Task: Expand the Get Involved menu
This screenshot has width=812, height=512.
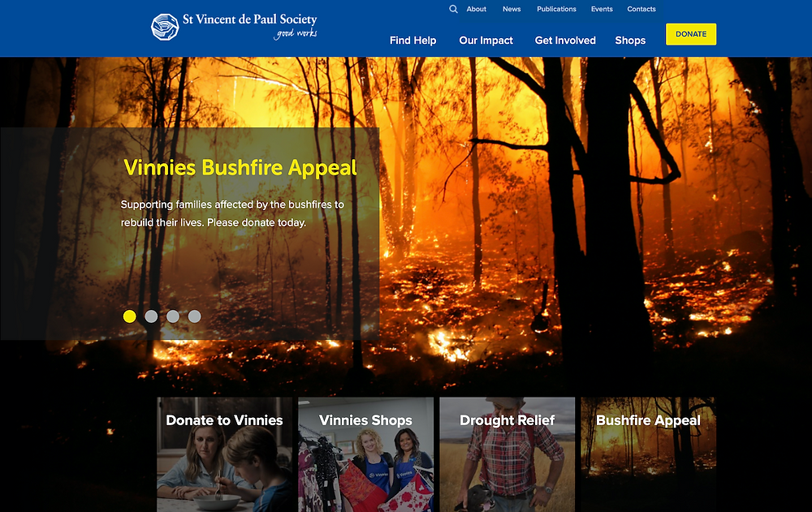Action: [565, 41]
